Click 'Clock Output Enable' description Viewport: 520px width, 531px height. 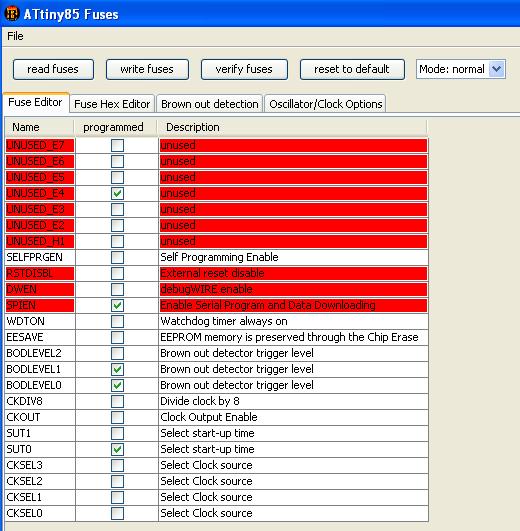click(209, 417)
